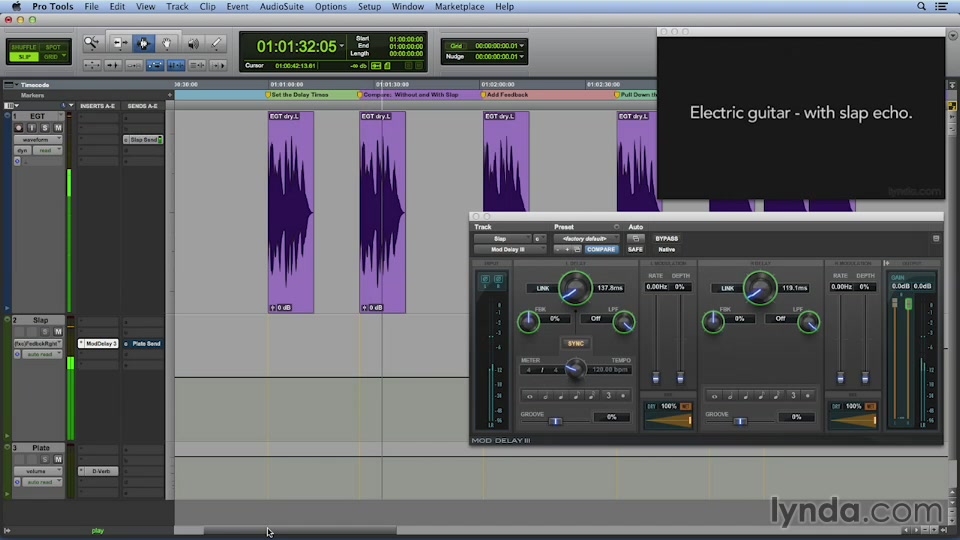Click the plug-in target window icon
The width and height of the screenshot is (960, 540).
click(936, 239)
